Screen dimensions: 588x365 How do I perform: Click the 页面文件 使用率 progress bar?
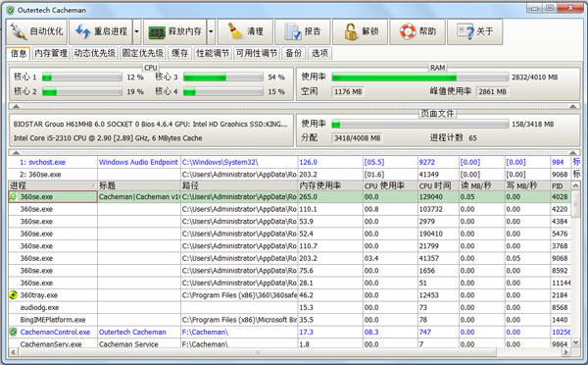pos(420,124)
